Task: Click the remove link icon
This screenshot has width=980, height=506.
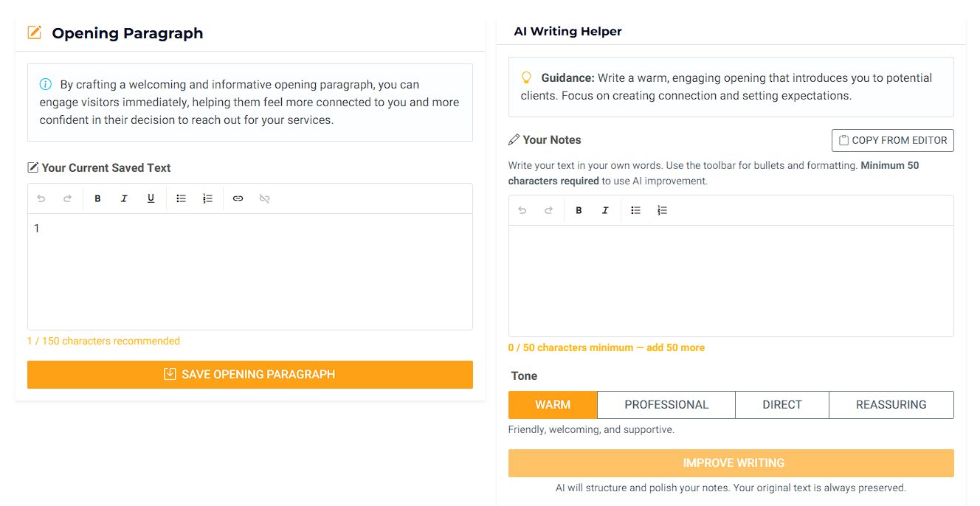Action: click(264, 198)
